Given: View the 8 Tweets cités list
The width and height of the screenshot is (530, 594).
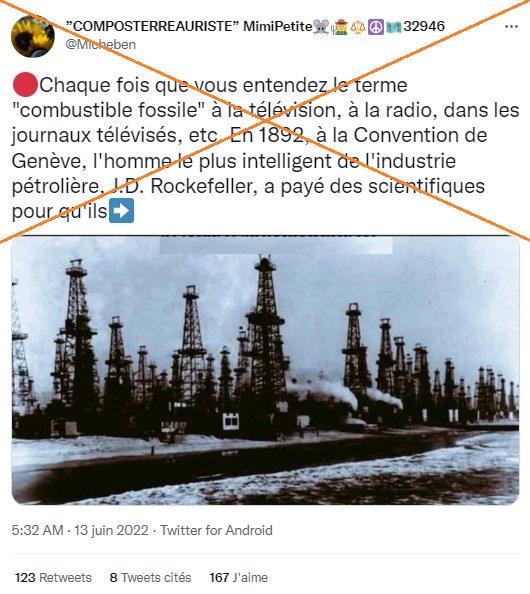Looking at the screenshot, I should pos(150,577).
